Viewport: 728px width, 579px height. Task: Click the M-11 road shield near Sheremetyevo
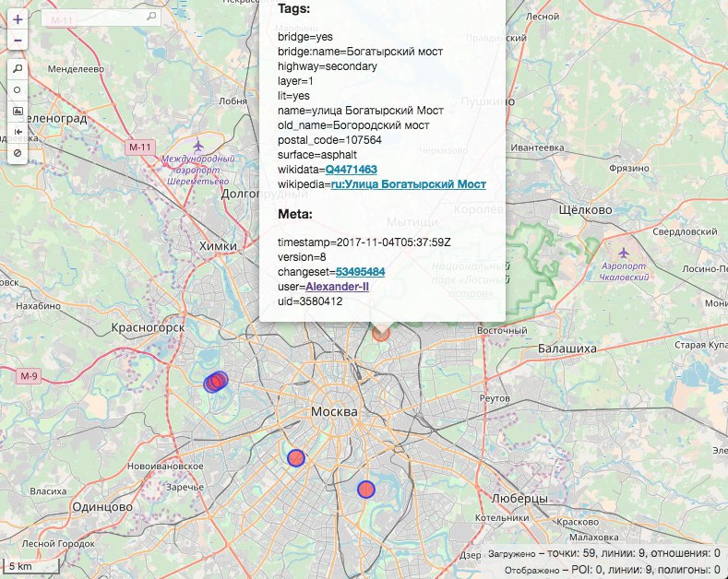[x=139, y=148]
